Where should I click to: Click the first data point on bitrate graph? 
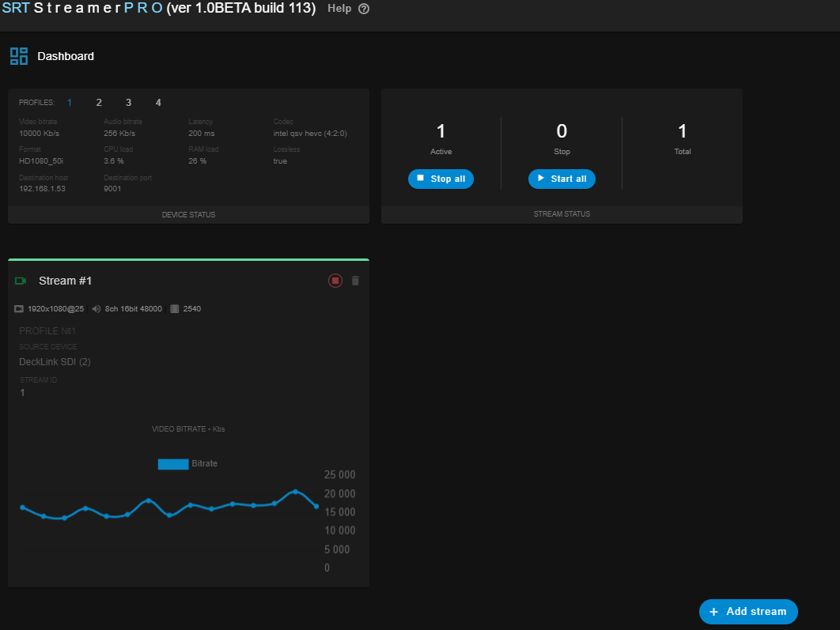[22, 507]
